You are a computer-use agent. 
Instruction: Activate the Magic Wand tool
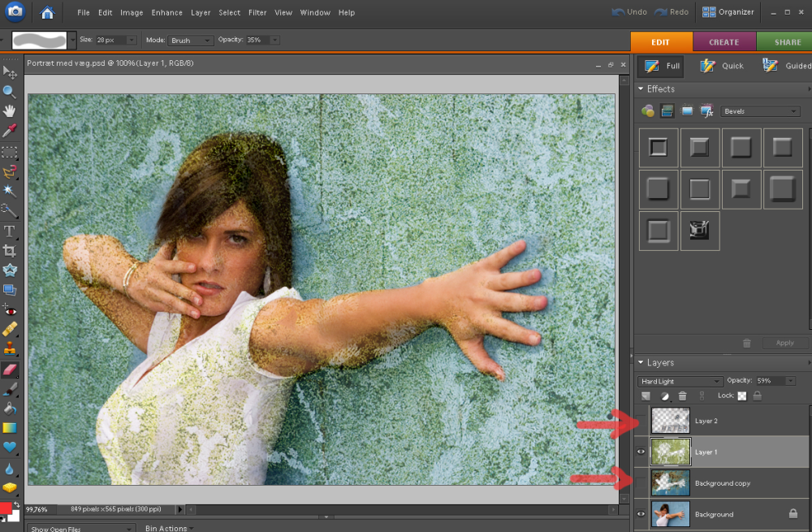(x=10, y=190)
